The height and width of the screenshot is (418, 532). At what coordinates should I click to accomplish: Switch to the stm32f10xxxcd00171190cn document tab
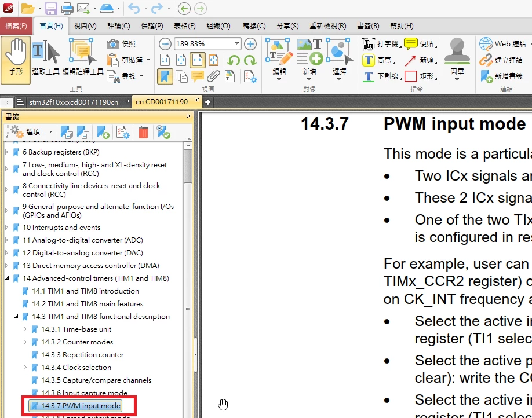pos(74,102)
